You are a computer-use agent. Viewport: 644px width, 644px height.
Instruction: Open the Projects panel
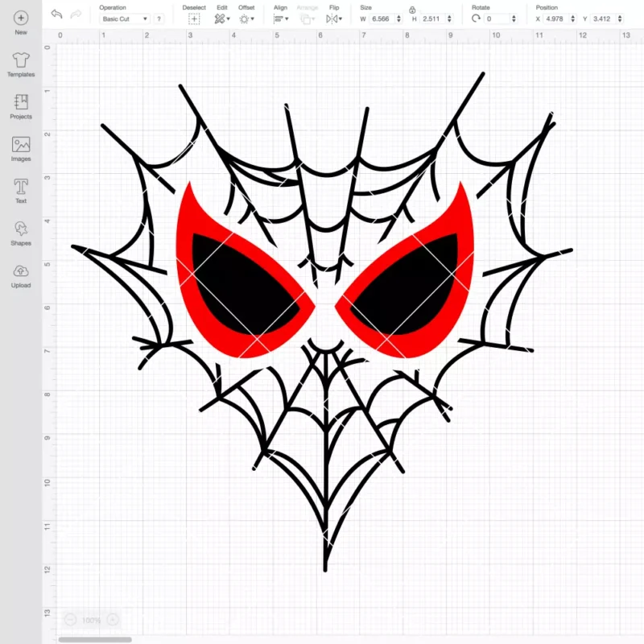click(21, 107)
